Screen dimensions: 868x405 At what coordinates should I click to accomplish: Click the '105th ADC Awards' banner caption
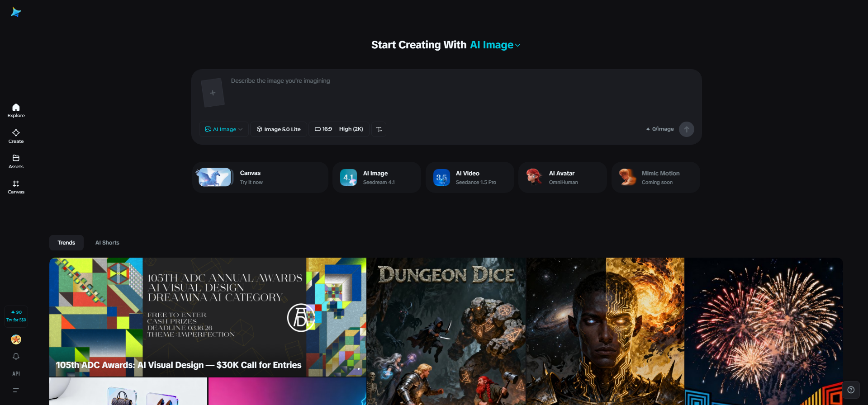coord(178,365)
